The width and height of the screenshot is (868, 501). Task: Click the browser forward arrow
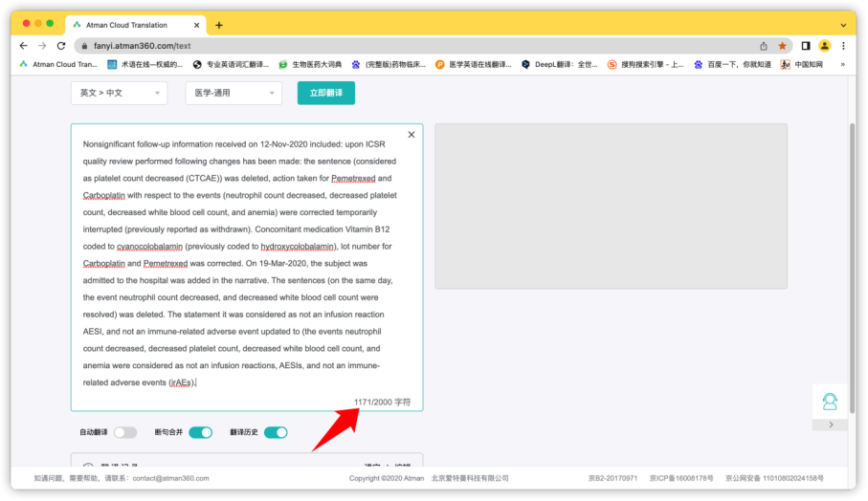(42, 46)
